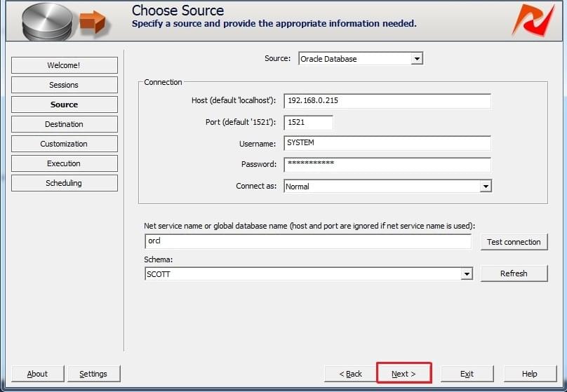This screenshot has width=567, height=392.
Task: Go back with the < Back button
Action: [x=350, y=374]
